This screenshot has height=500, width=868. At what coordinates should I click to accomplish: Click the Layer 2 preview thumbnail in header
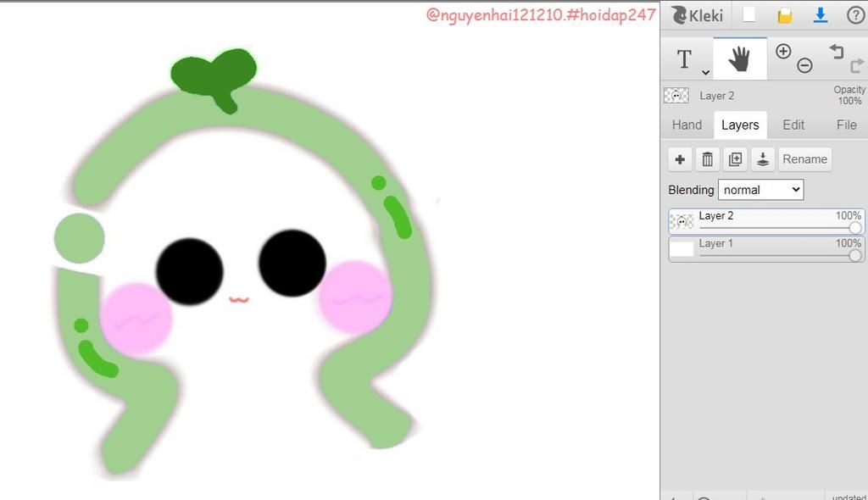point(676,96)
